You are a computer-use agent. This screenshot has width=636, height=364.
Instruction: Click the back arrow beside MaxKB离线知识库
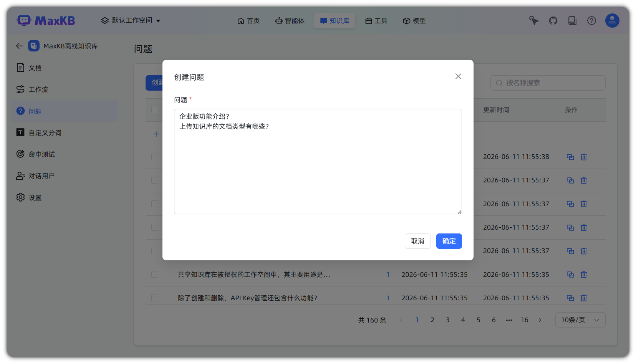click(20, 46)
